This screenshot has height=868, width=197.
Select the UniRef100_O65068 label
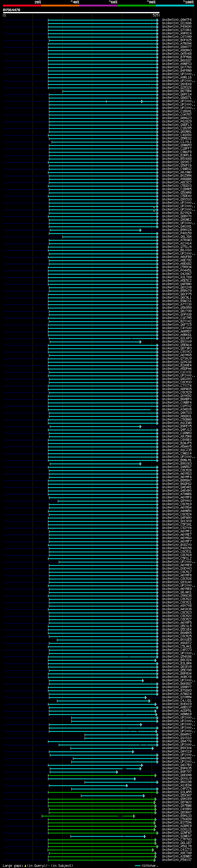coord(177,54)
